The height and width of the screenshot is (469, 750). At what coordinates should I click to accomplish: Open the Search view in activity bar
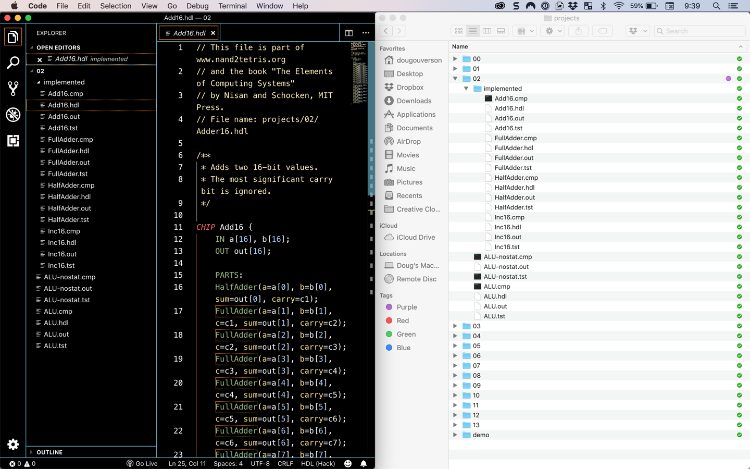13,62
